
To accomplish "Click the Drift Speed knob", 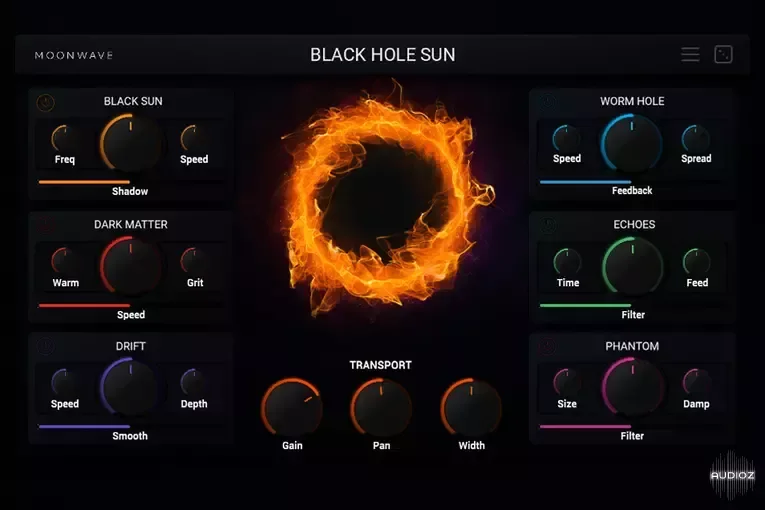I will click(65, 383).
